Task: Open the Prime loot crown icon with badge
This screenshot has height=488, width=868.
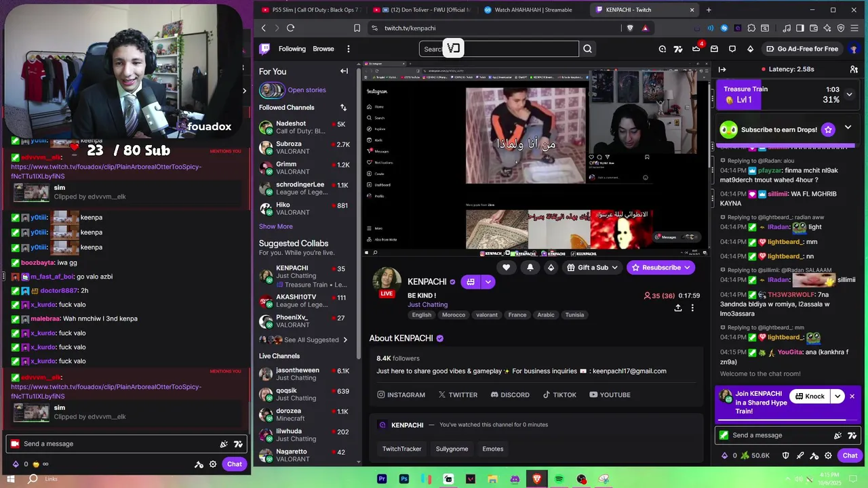Action: 696,49
